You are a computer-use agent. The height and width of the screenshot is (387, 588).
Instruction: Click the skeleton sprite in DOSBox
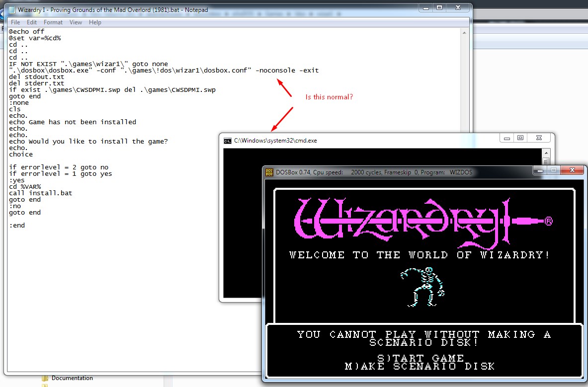(423, 287)
